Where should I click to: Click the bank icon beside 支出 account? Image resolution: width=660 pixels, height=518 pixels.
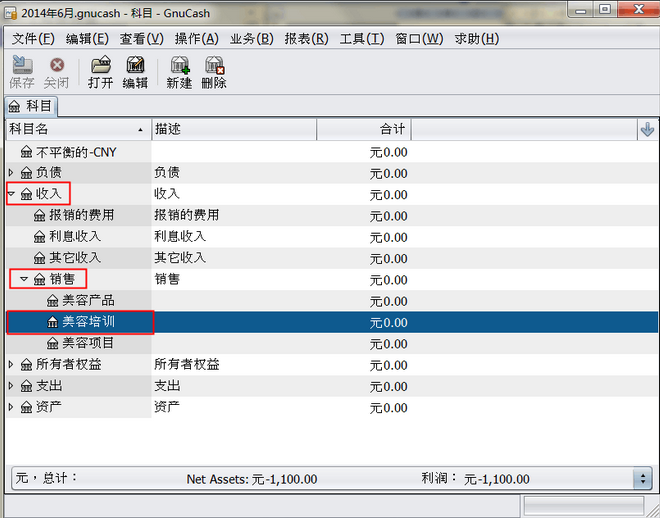point(27,386)
